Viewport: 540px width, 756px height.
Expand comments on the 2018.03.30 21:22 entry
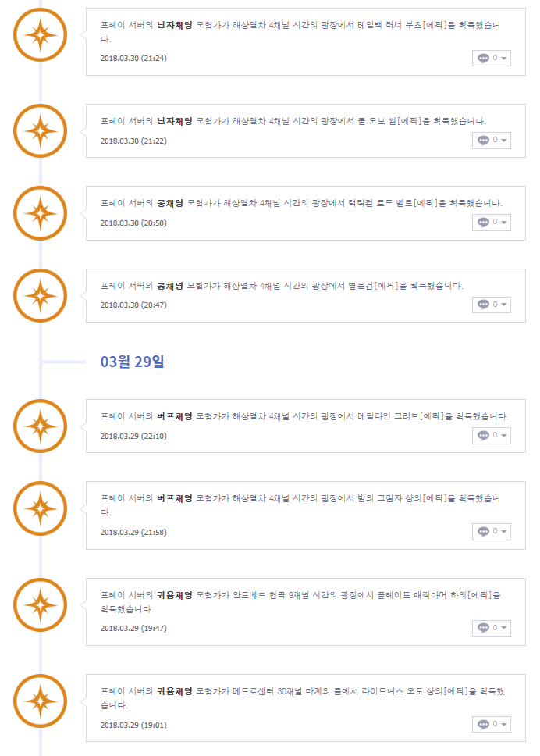click(492, 141)
